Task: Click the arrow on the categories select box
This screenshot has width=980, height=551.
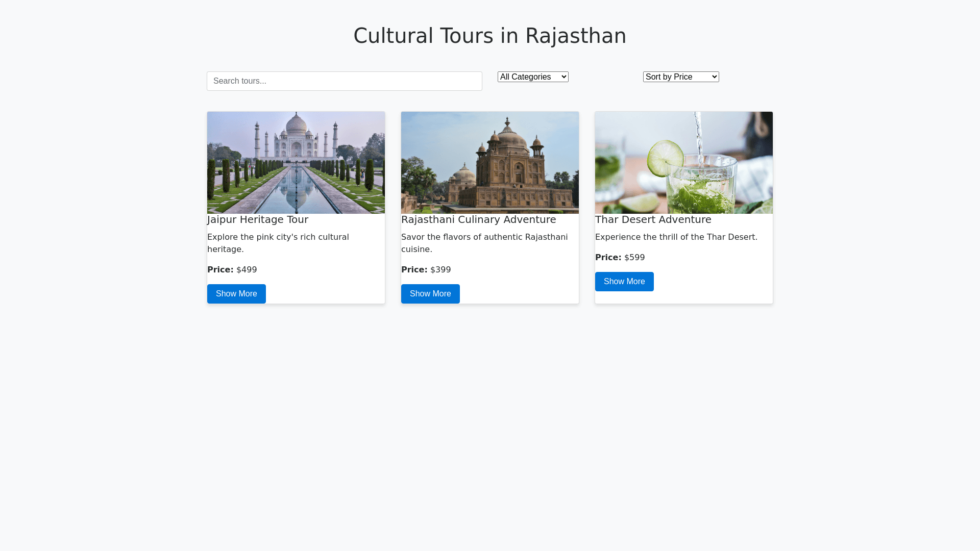Action: pos(563,77)
